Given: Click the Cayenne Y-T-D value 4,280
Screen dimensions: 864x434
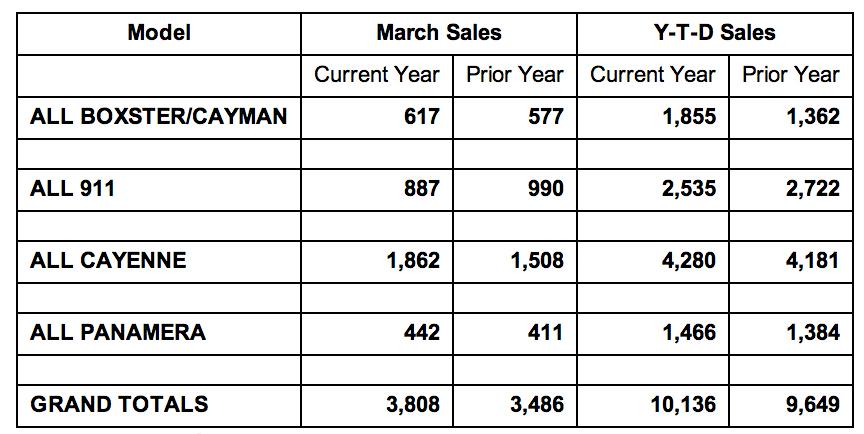Looking at the screenshot, I should pos(687,261).
